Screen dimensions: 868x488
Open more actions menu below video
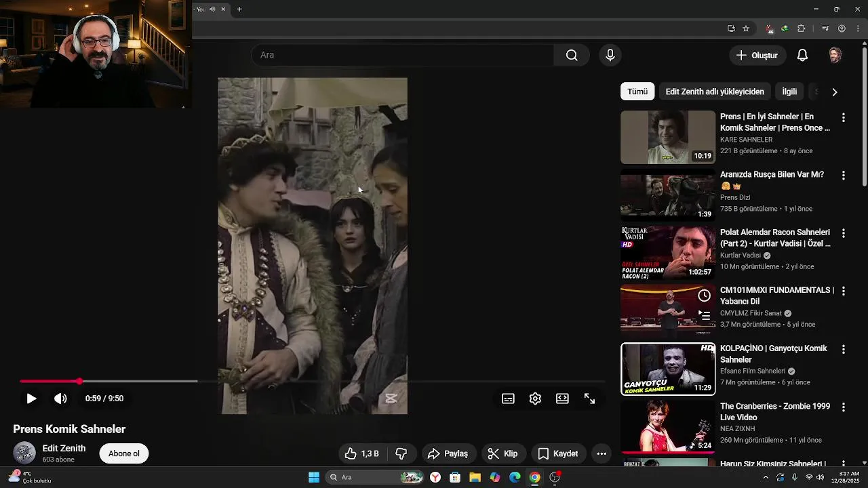tap(601, 453)
